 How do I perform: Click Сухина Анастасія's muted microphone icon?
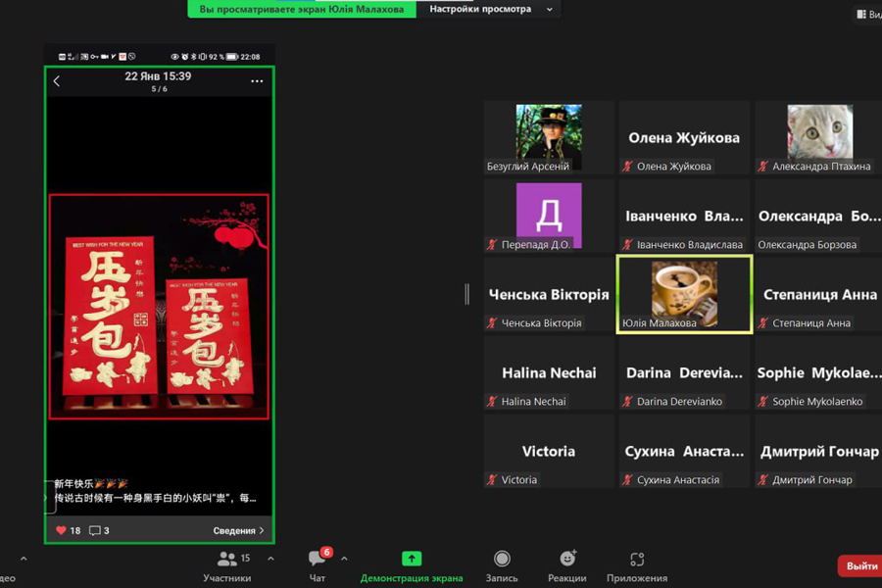click(628, 479)
